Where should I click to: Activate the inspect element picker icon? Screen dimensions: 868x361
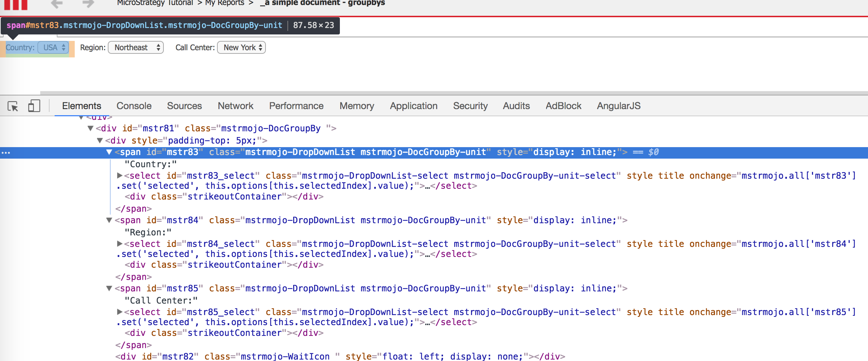pyautogui.click(x=13, y=106)
